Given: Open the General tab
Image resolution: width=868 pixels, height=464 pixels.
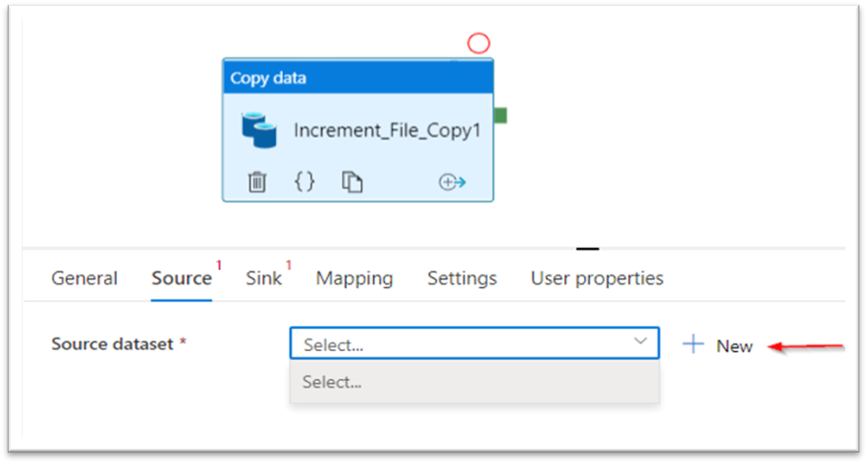Looking at the screenshot, I should [x=84, y=278].
